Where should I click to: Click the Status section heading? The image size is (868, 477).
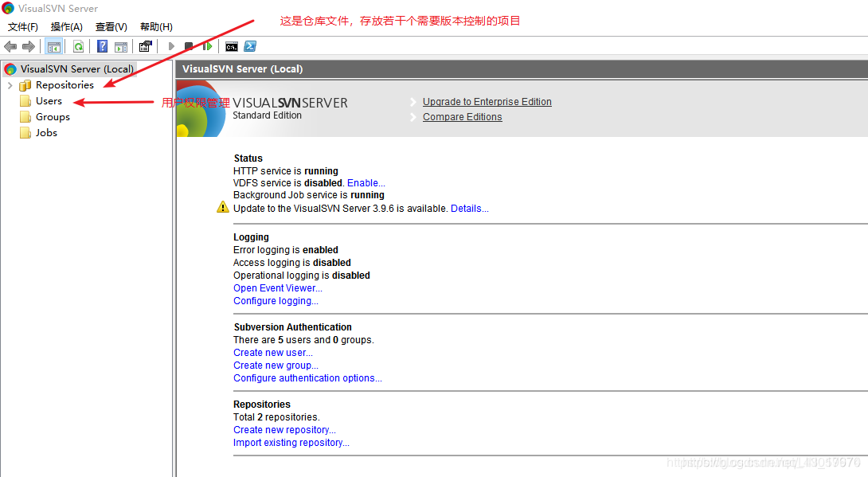coord(248,158)
